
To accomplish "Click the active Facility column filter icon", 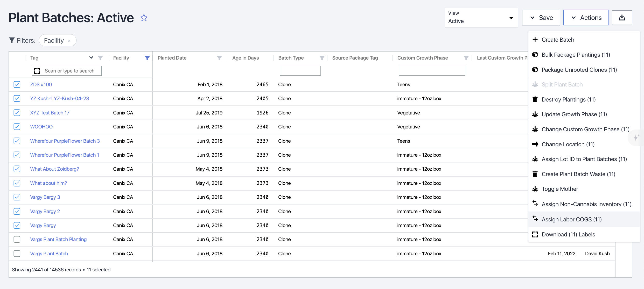I will 147,58.
